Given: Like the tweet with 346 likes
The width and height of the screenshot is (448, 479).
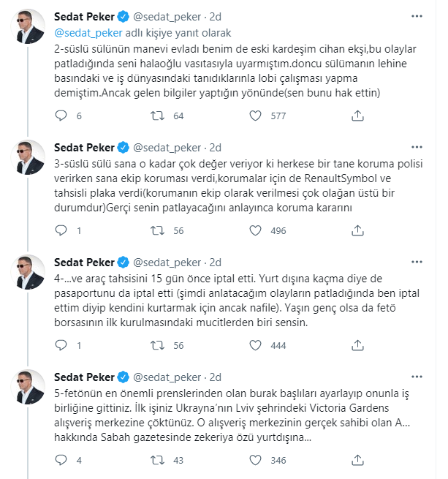Looking at the screenshot, I should pos(254,461).
